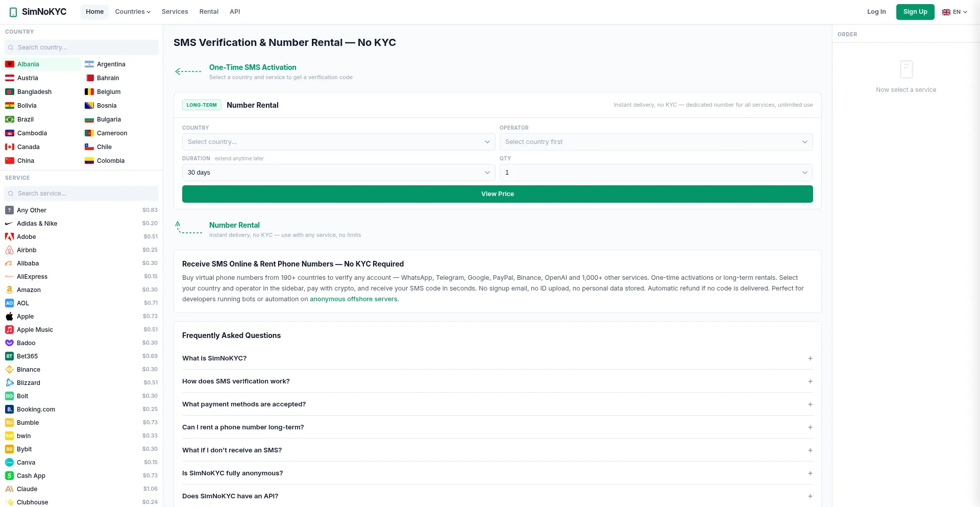Open the Operator dropdown
The width and height of the screenshot is (980, 507).
pos(656,142)
